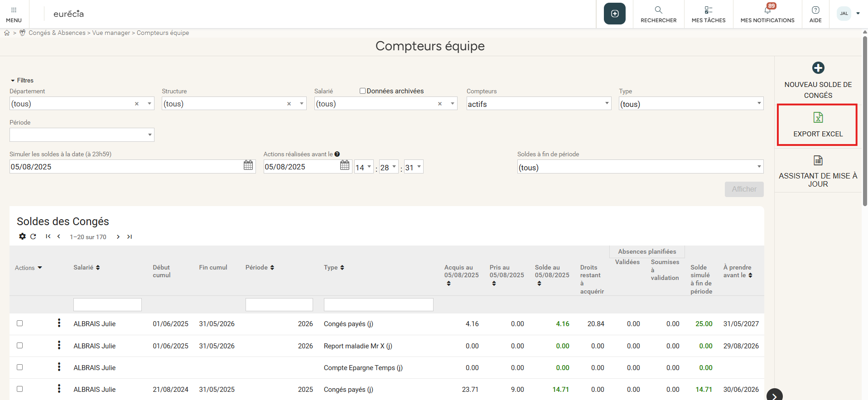The width and height of the screenshot is (868, 400).
Task: Open Mes Tâches task list icon
Action: 708,10
